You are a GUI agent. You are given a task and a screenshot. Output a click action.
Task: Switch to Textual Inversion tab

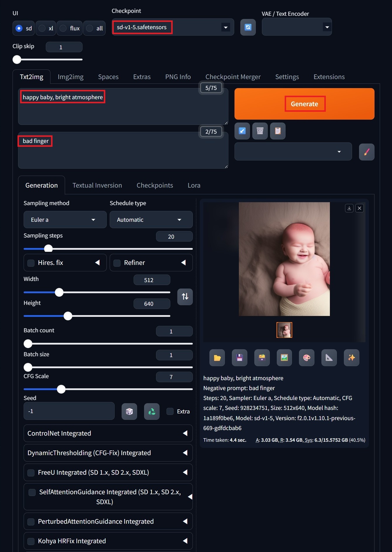[x=97, y=185]
